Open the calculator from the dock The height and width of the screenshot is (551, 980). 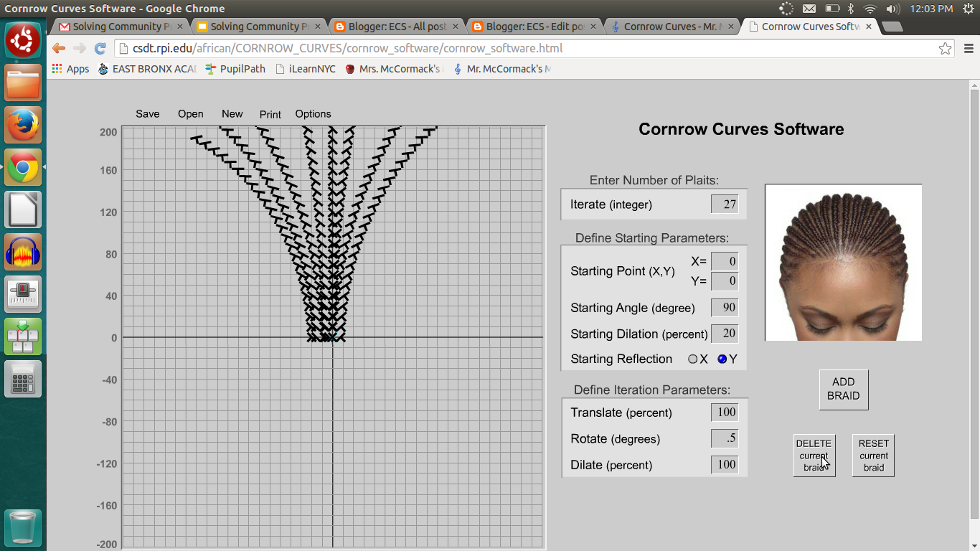(22, 378)
